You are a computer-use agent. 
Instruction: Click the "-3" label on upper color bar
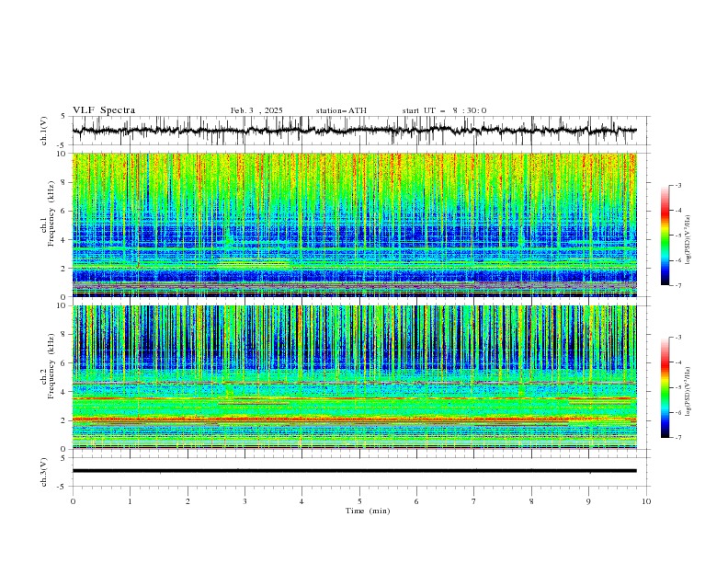(x=677, y=185)
